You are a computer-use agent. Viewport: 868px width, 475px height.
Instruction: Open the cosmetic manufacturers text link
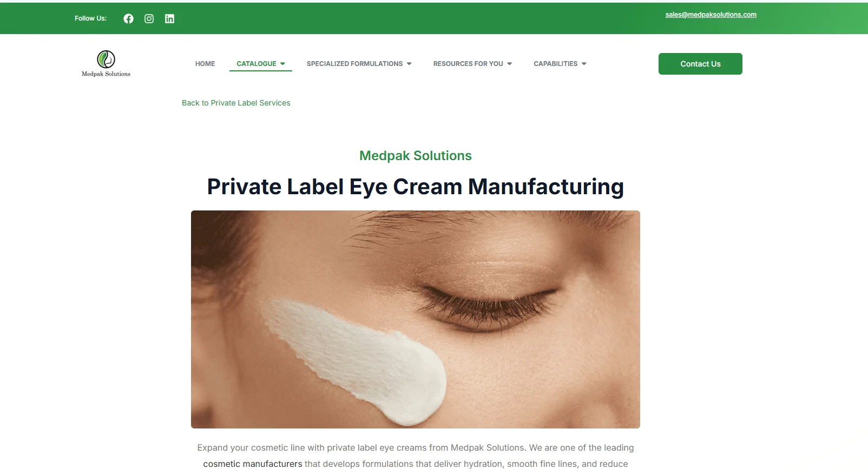click(253, 464)
